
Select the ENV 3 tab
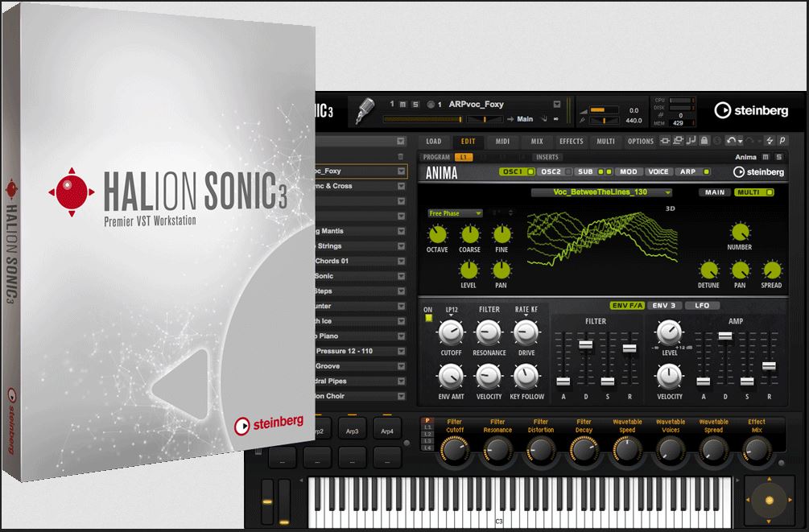663,306
